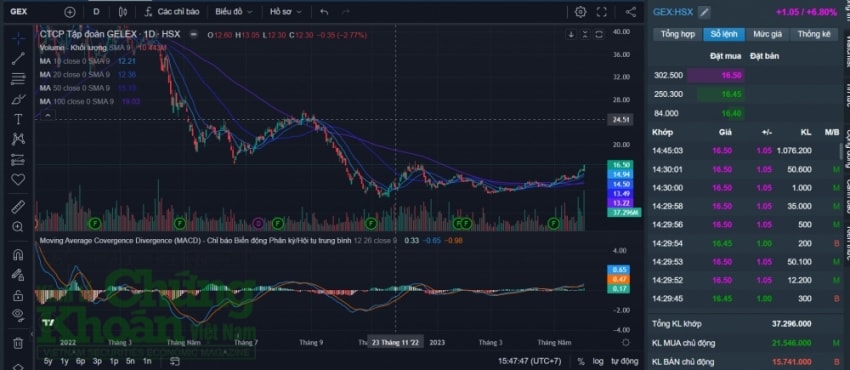Switch to the Mức giá tab
The image size is (850, 370).
(767, 34)
